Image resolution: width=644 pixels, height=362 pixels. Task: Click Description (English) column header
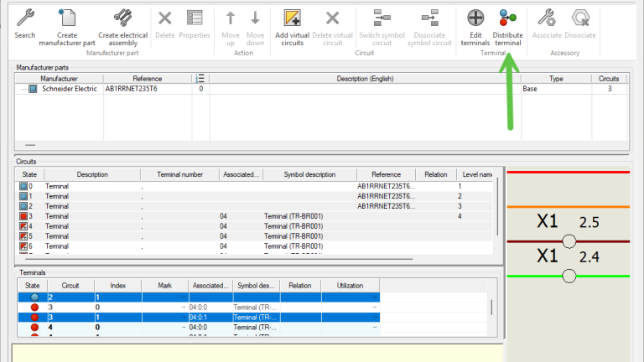(x=365, y=79)
